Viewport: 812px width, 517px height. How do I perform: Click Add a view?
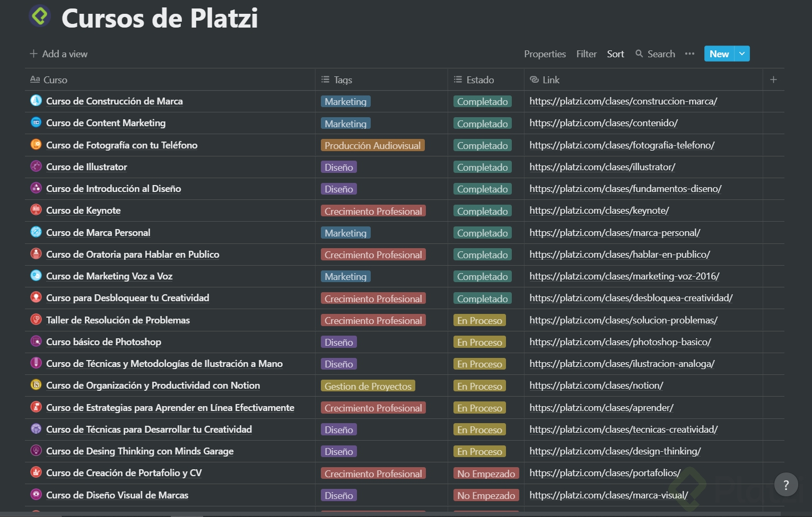pos(59,54)
